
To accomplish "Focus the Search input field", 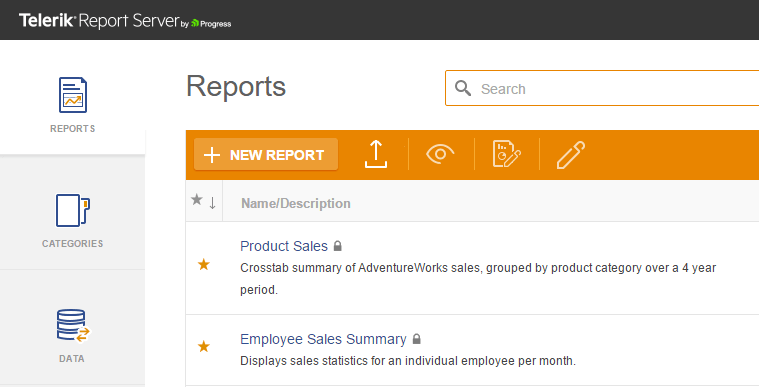I will pyautogui.click(x=602, y=88).
